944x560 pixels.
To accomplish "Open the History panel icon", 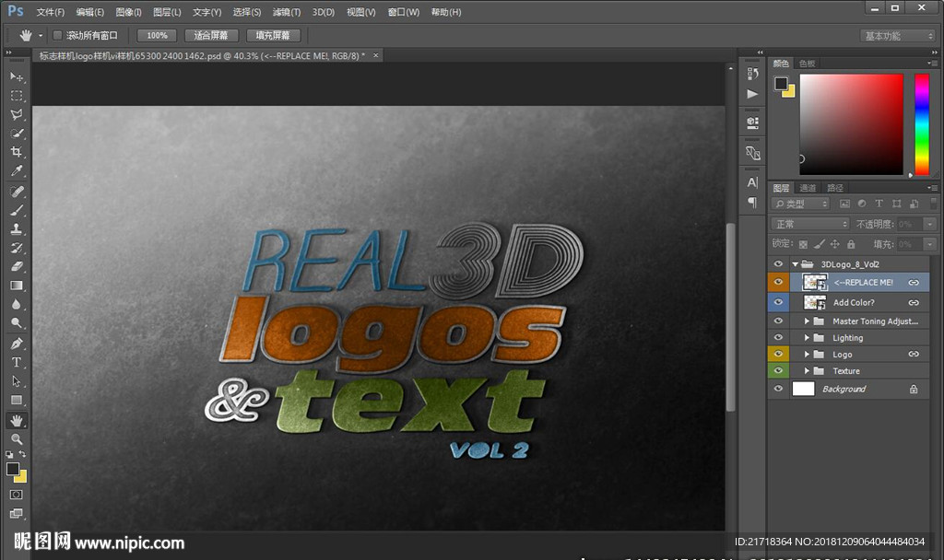I will click(x=752, y=74).
